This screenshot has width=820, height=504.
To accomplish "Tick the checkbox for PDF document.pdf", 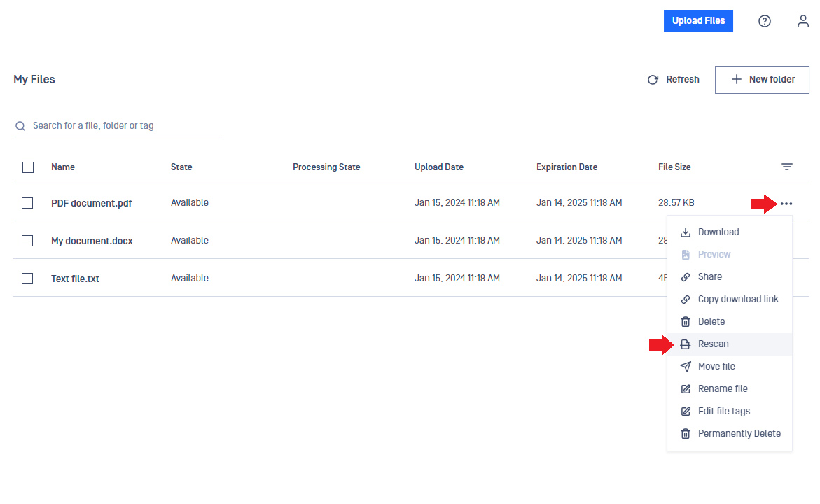I will [x=27, y=203].
